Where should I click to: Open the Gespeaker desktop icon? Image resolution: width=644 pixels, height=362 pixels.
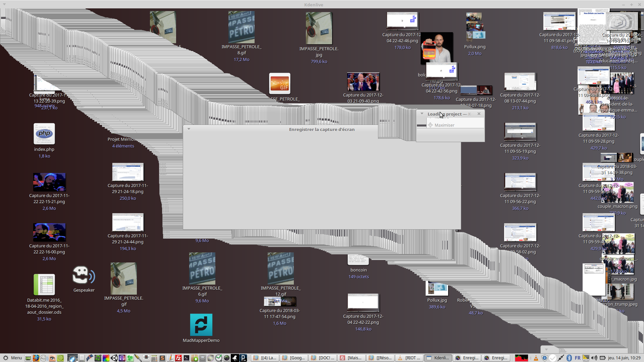pos(84,276)
